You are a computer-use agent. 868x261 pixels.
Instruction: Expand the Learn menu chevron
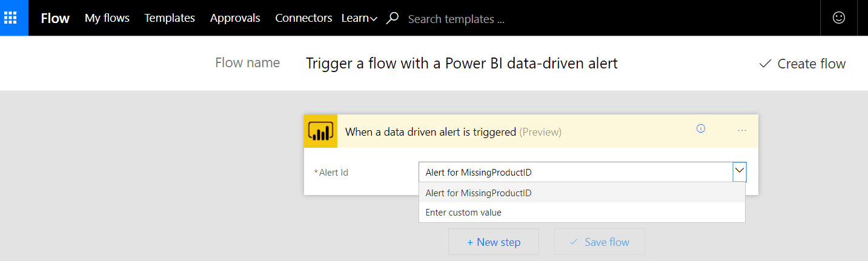pyautogui.click(x=374, y=19)
